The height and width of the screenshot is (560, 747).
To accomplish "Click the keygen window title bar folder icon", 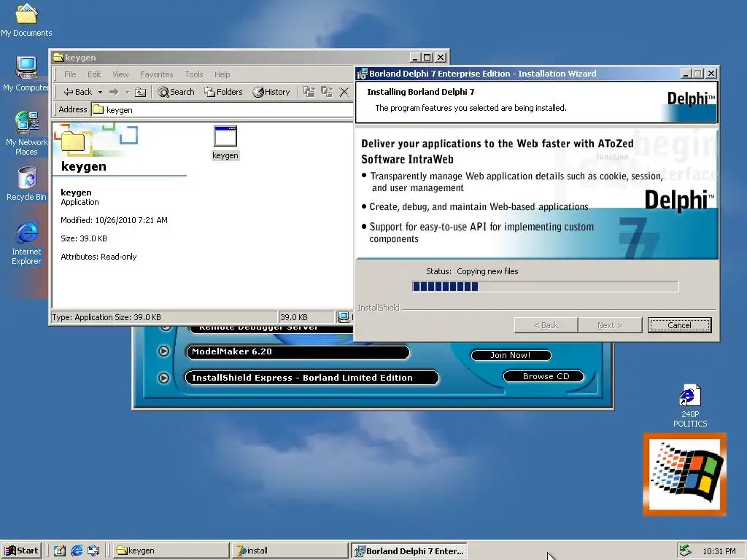I will click(58, 57).
